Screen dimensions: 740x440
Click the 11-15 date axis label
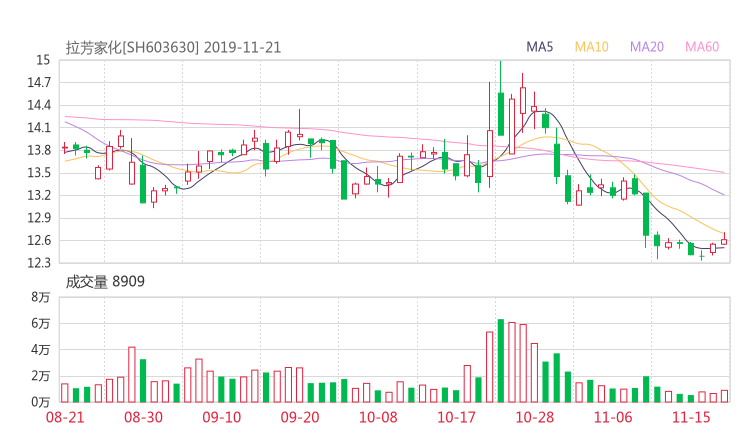click(x=691, y=417)
